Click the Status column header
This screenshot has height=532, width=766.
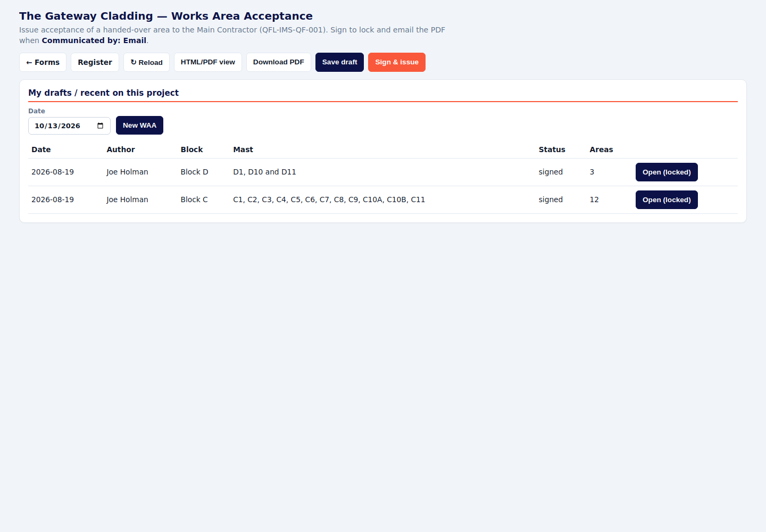click(x=552, y=149)
